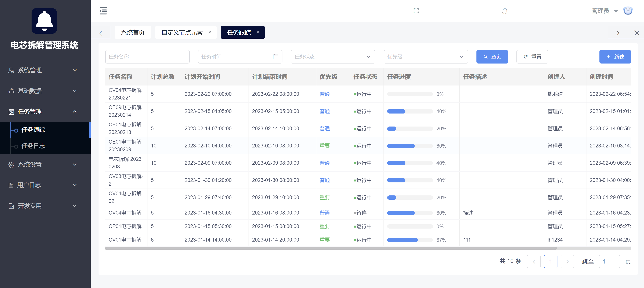644x288 pixels.
Task: Click the 重置 reset button
Action: [532, 57]
